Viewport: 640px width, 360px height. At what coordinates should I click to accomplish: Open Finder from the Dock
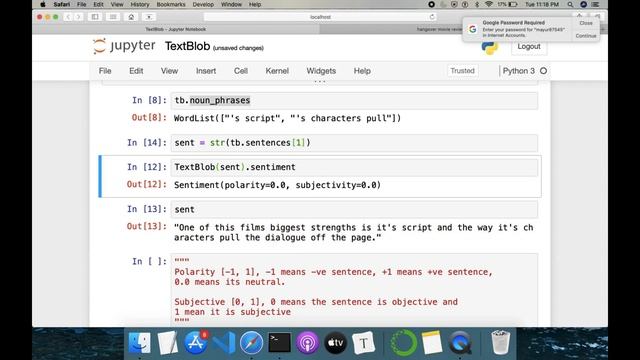click(x=139, y=342)
